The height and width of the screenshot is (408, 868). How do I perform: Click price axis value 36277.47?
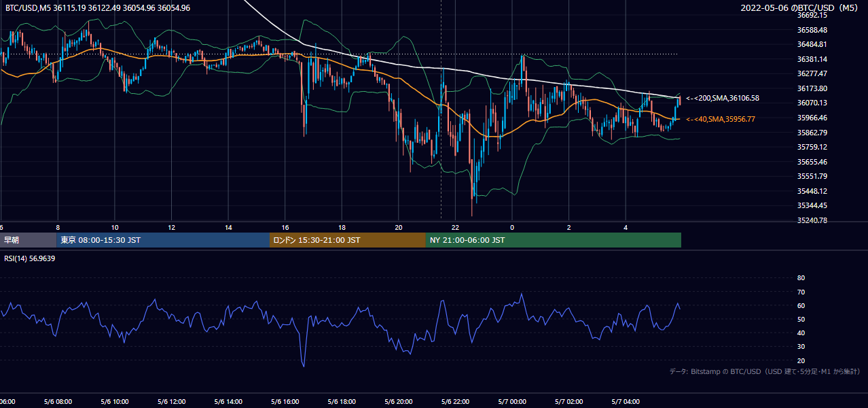[x=812, y=73]
